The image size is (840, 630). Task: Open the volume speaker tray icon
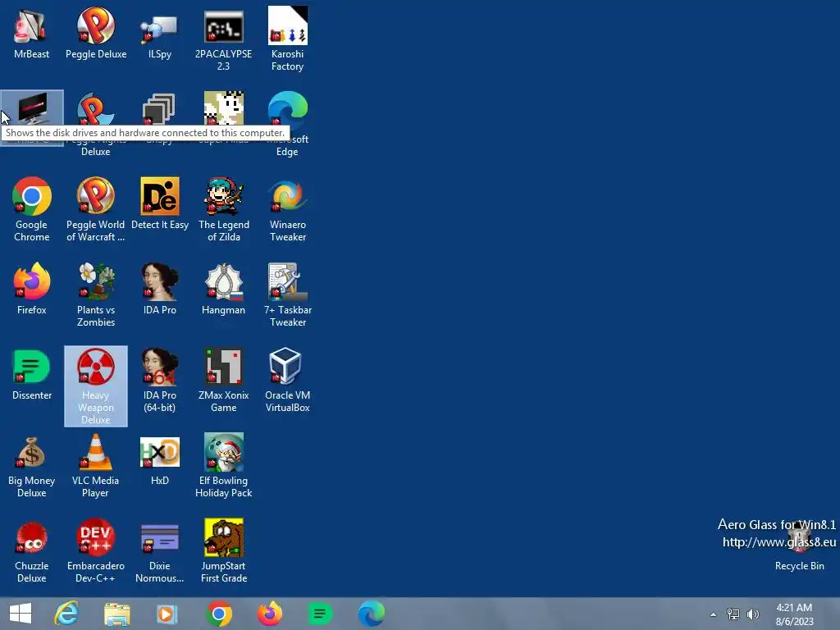point(753,614)
